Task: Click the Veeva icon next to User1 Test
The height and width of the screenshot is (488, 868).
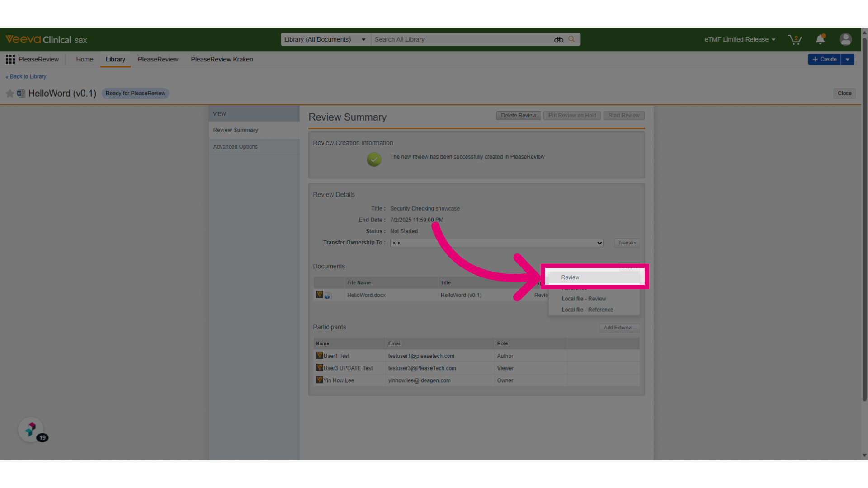Action: click(320, 356)
